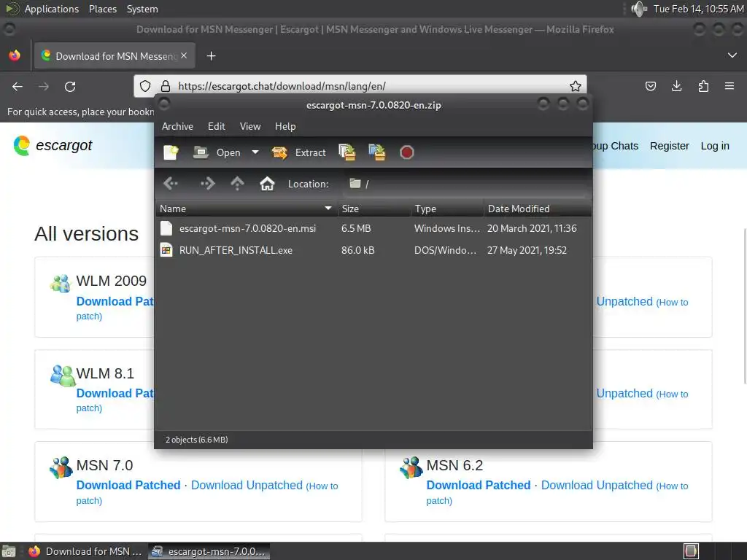Screen dimensions: 747x560
Task: Close the Download for MSN Messenger tab
Action: click(184, 55)
